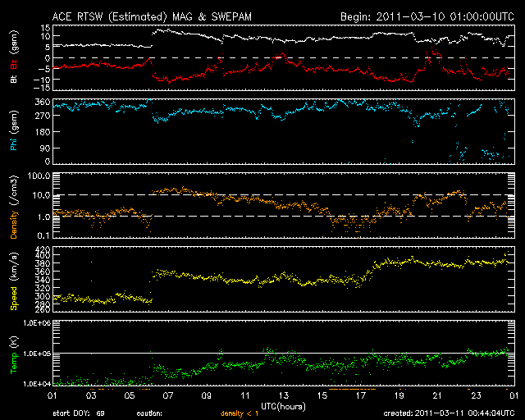The image size is (525, 420).
Task: Click the ACE RTSW (Estimated) MAG & SWEPAM title
Action: tap(152, 16)
